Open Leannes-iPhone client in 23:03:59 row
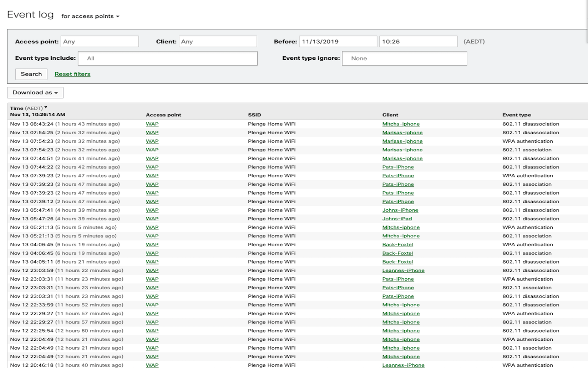 [403, 270]
